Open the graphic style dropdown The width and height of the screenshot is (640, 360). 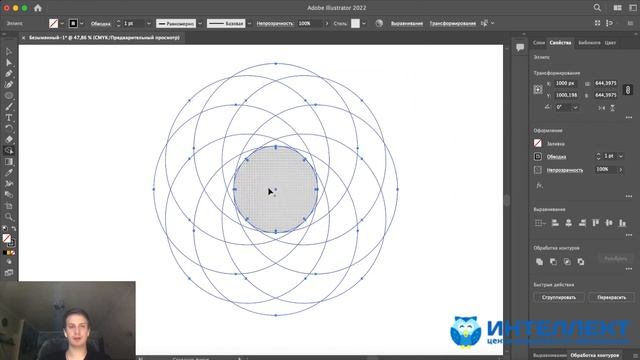point(364,24)
